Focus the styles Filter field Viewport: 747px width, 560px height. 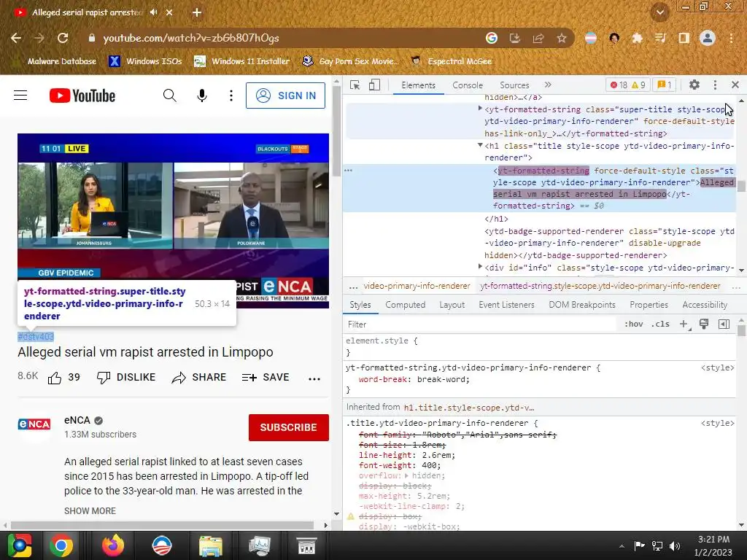point(481,324)
